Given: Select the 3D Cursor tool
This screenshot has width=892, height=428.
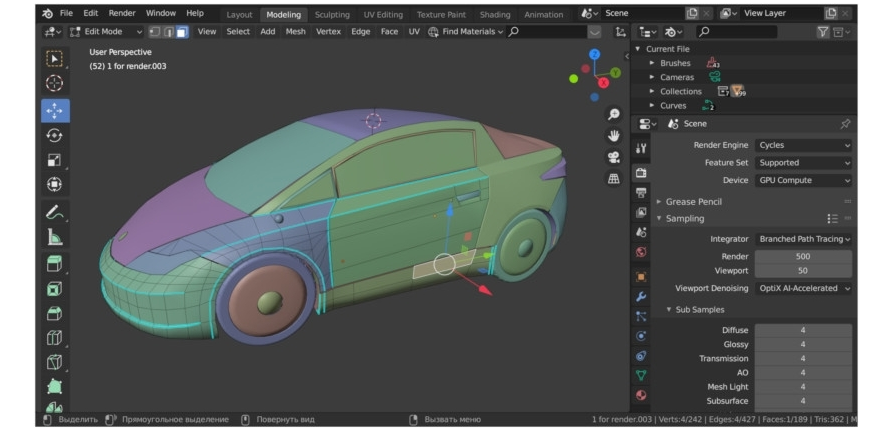Looking at the screenshot, I should pos(55,83).
